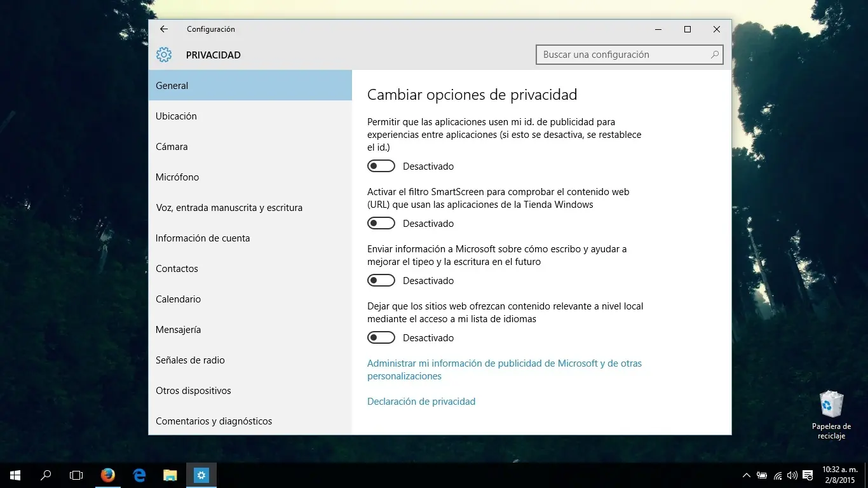Open the Wi-Fi network tray icon
This screenshot has width=868, height=488.
click(777, 475)
